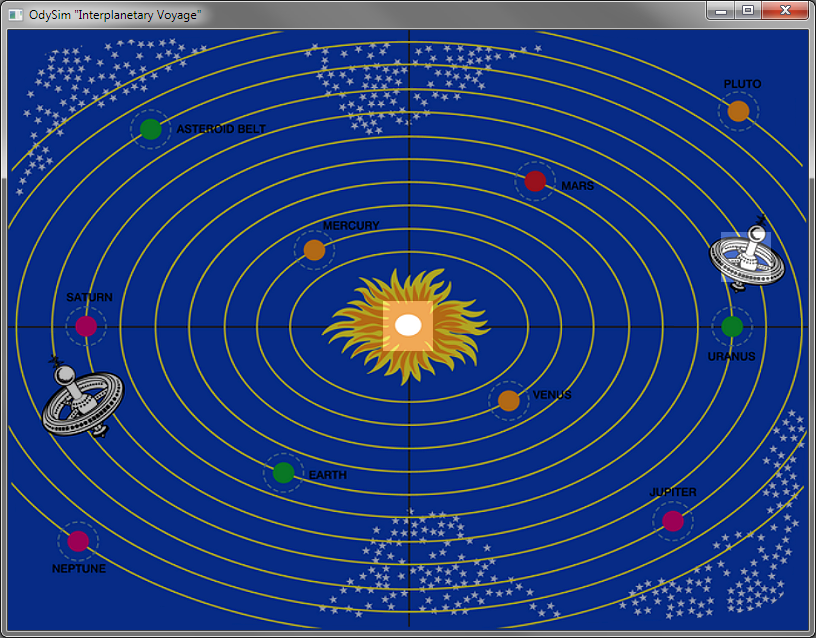
Task: Click the PLUTO label
Action: coord(743,84)
